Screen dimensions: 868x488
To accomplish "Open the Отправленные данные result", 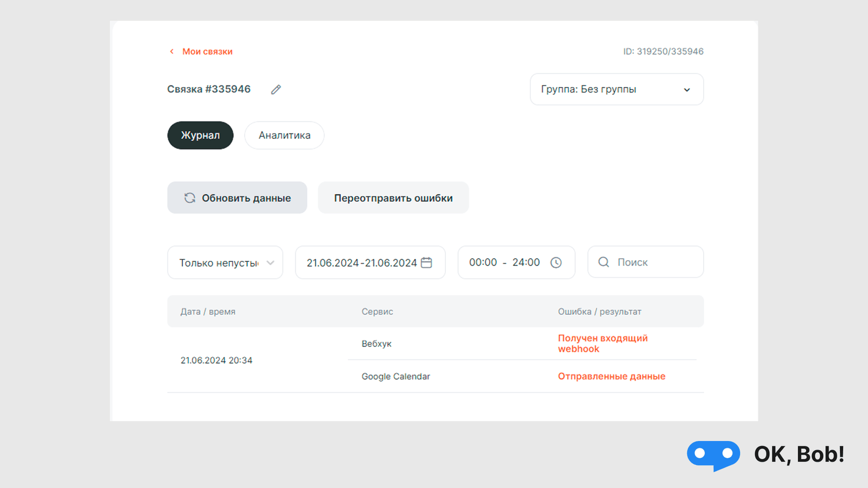I will pyautogui.click(x=611, y=376).
